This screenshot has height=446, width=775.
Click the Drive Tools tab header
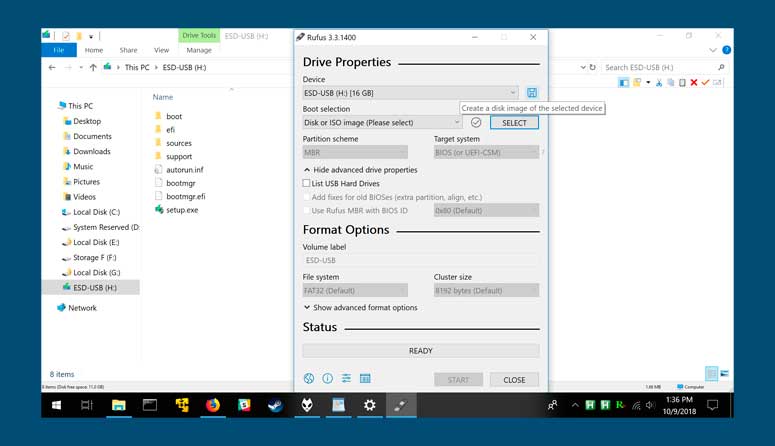(199, 36)
